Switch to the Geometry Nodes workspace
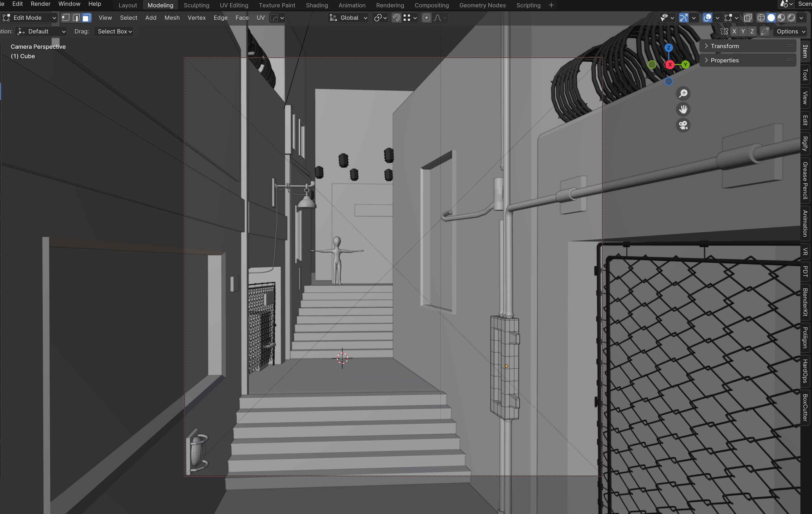The width and height of the screenshot is (812, 514). click(482, 5)
